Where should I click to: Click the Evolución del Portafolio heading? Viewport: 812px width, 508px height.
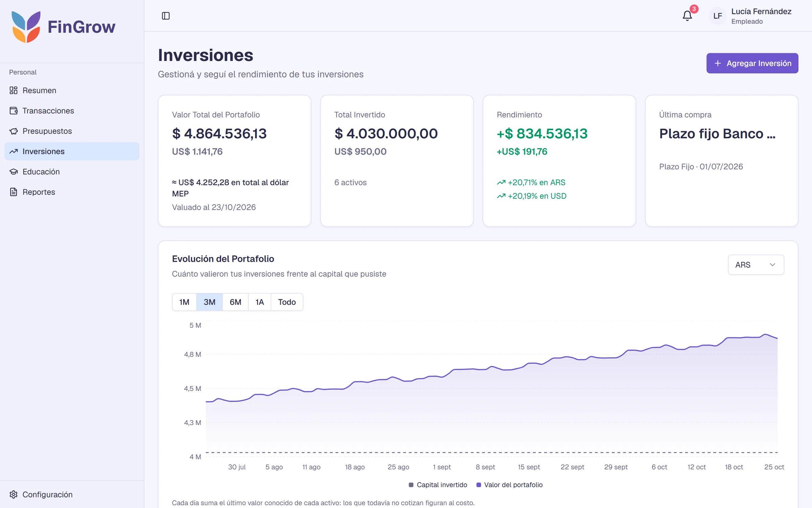[x=223, y=259]
